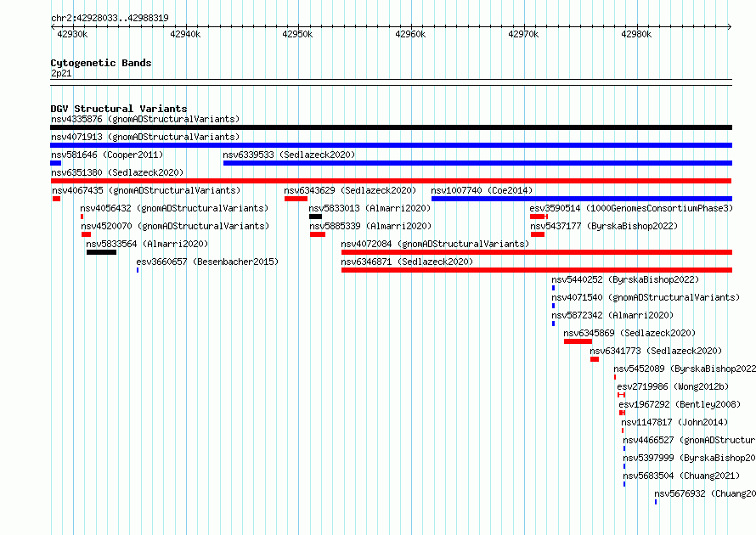Click the 42950k ruler tick label
756x535 pixels.
pyautogui.click(x=297, y=34)
